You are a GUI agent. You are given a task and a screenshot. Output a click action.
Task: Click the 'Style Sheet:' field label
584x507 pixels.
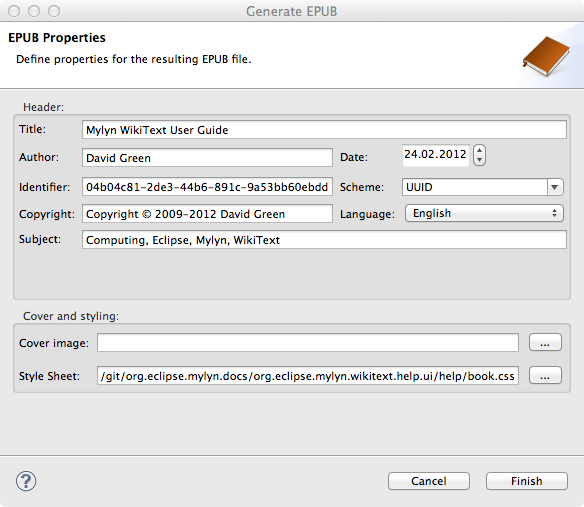click(50, 376)
